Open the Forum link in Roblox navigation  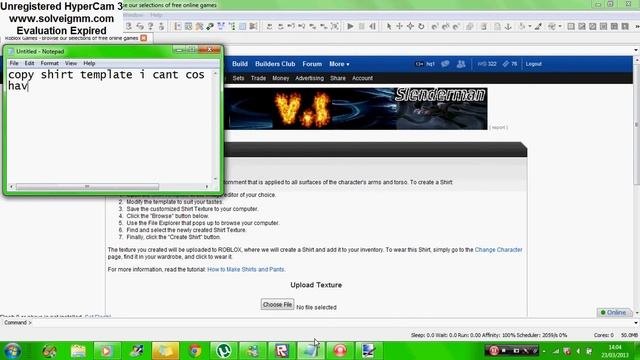312,64
